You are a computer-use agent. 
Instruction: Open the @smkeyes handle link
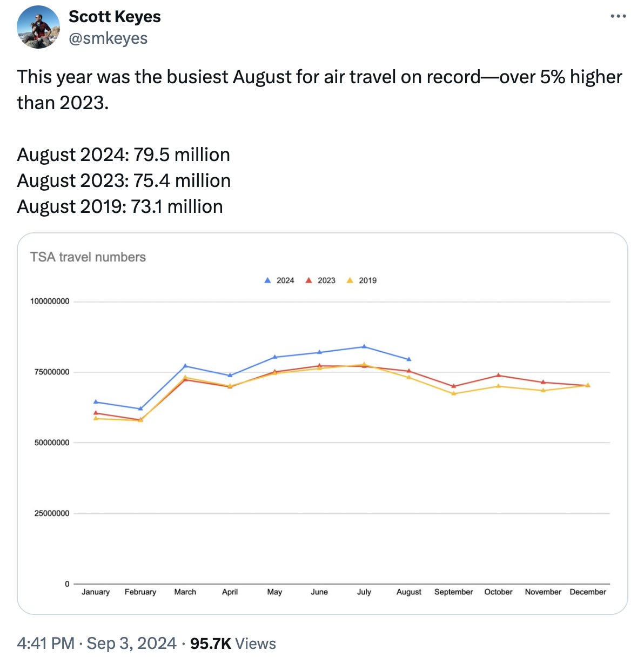[x=108, y=38]
